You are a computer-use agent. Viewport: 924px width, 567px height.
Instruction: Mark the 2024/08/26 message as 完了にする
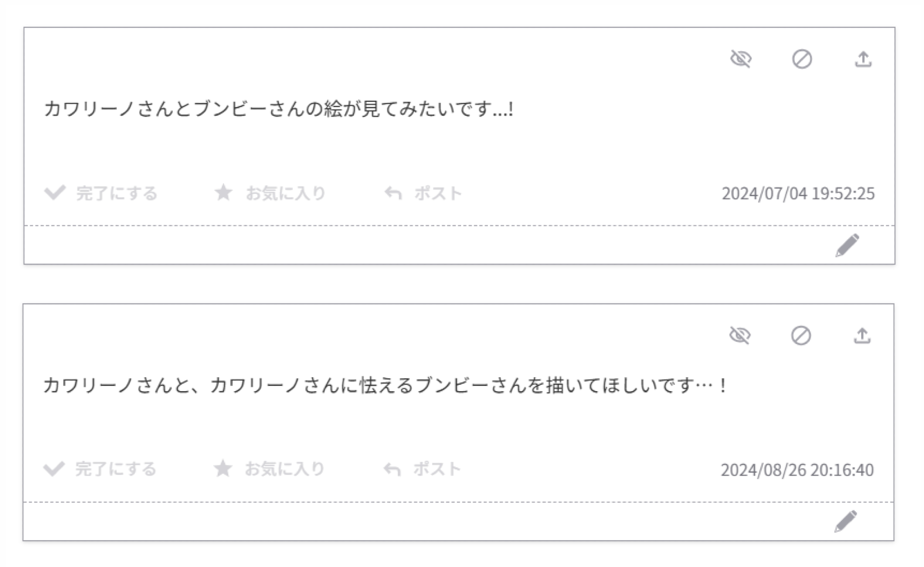[x=100, y=469]
